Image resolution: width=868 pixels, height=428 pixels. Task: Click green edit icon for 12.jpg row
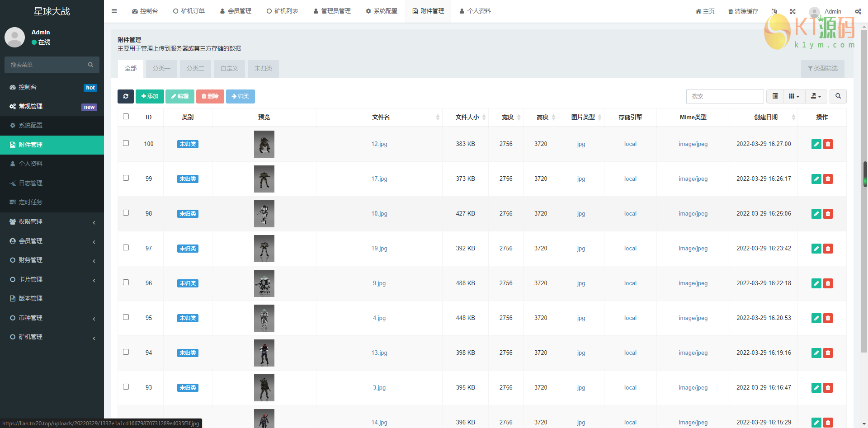click(x=816, y=144)
